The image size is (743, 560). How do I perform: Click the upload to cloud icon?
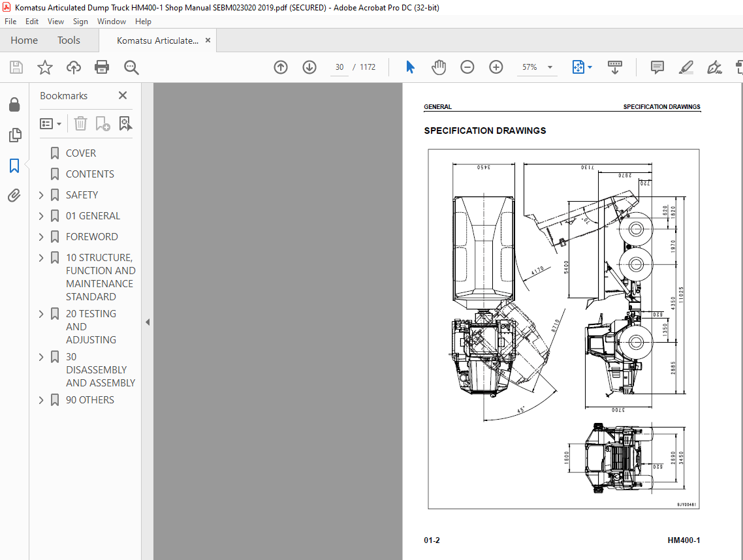tap(73, 67)
